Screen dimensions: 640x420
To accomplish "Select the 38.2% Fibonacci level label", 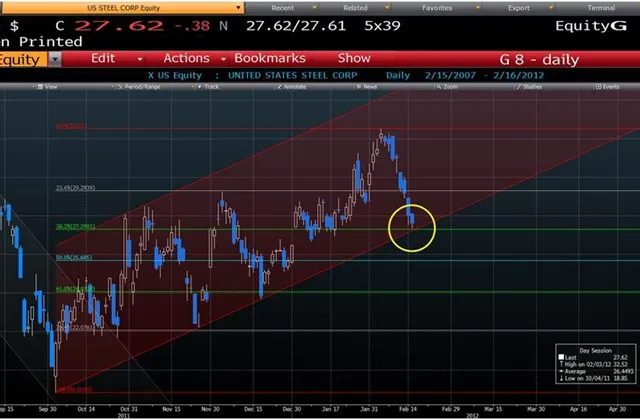I will tap(76, 226).
